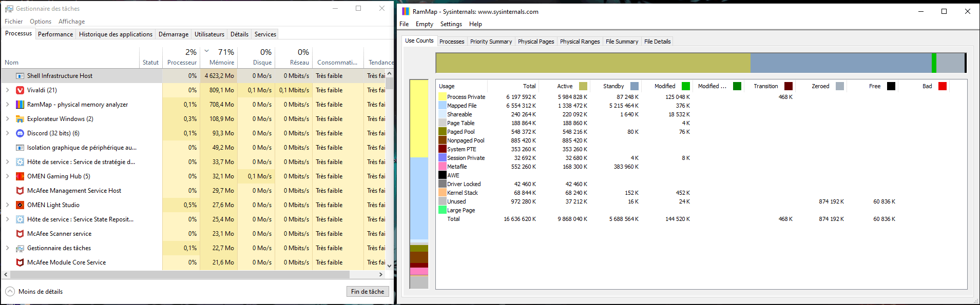Image resolution: width=980 pixels, height=305 pixels.
Task: Open the Services tab in Task Manager
Action: [x=265, y=34]
